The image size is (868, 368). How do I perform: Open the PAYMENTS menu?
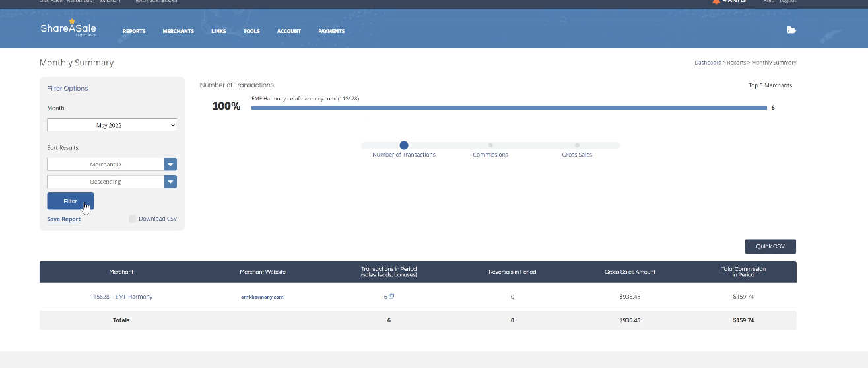coord(331,31)
